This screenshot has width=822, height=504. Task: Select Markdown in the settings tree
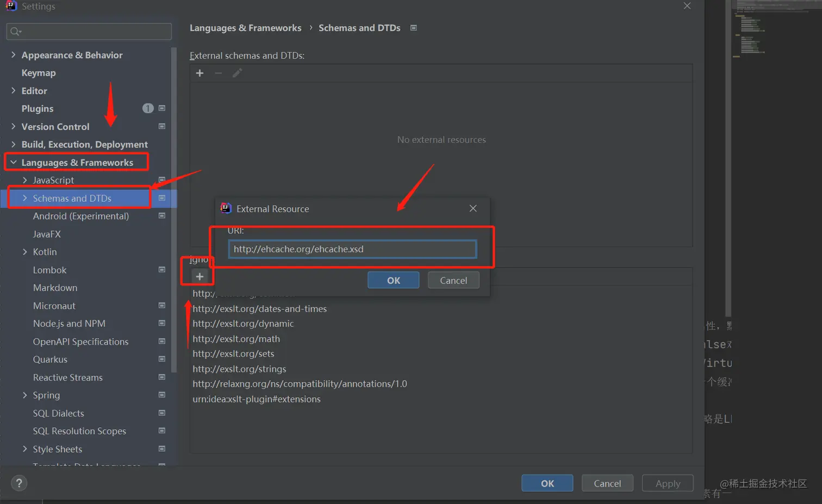[55, 288]
